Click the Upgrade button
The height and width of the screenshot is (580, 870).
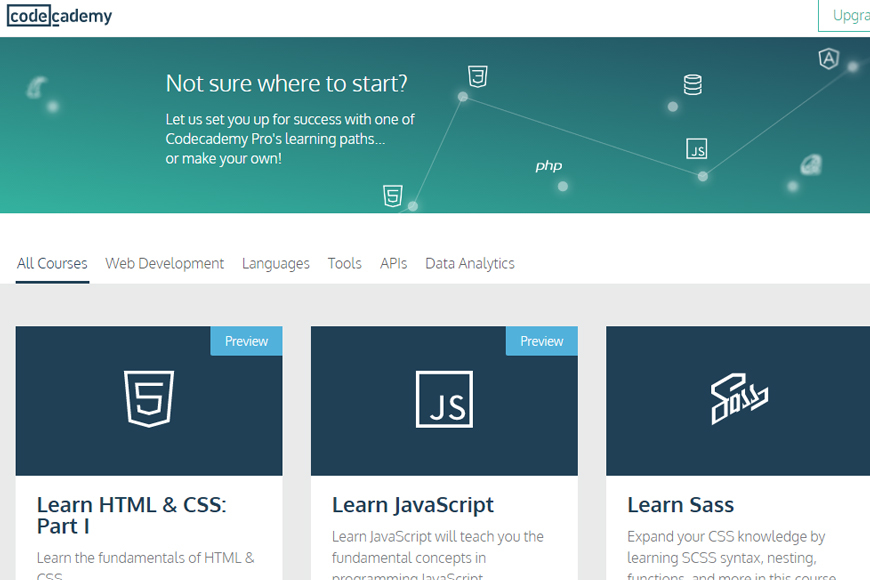(x=844, y=16)
